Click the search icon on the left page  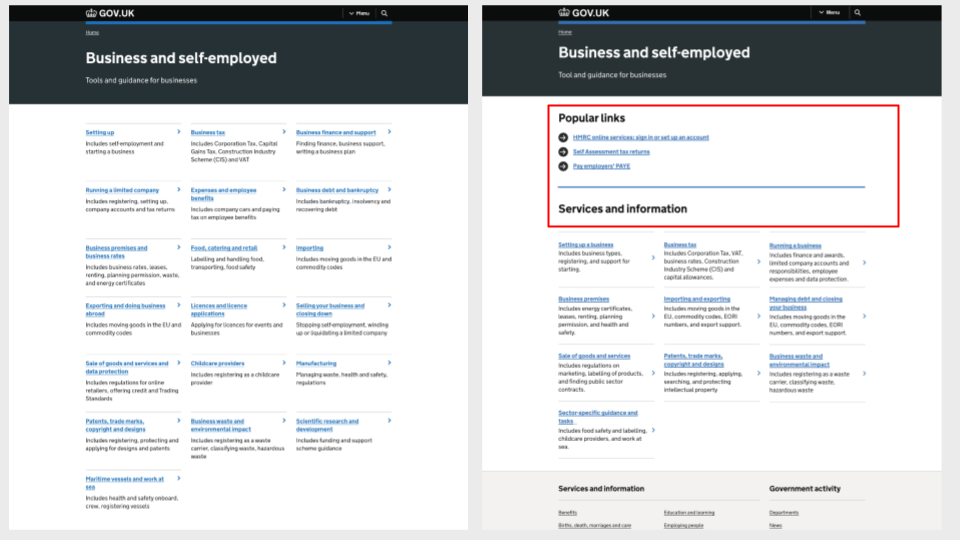tap(384, 13)
